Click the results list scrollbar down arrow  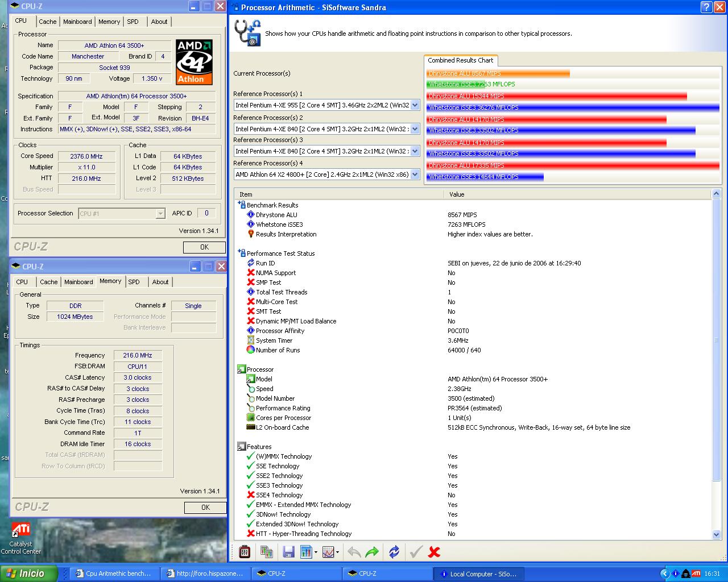[x=716, y=534]
